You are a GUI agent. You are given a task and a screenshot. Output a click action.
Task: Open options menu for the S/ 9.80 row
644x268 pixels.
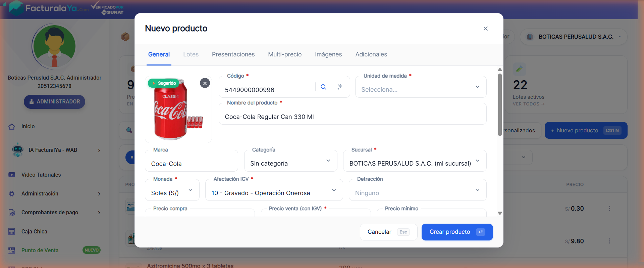[x=609, y=241]
